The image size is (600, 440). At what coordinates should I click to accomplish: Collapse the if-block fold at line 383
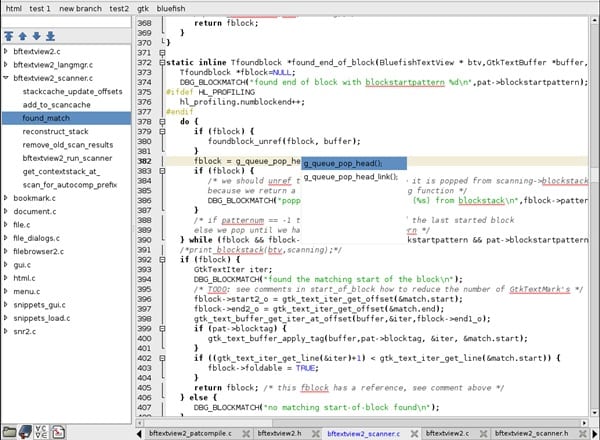(162, 171)
